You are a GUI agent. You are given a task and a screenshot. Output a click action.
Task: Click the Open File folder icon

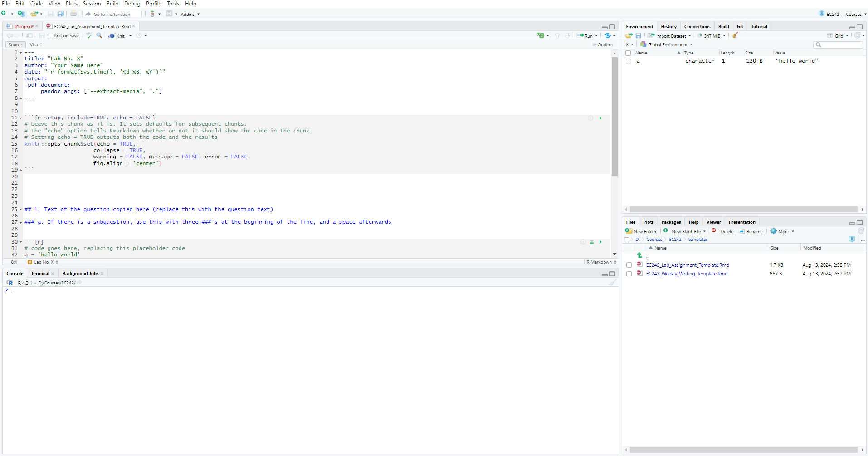[34, 14]
